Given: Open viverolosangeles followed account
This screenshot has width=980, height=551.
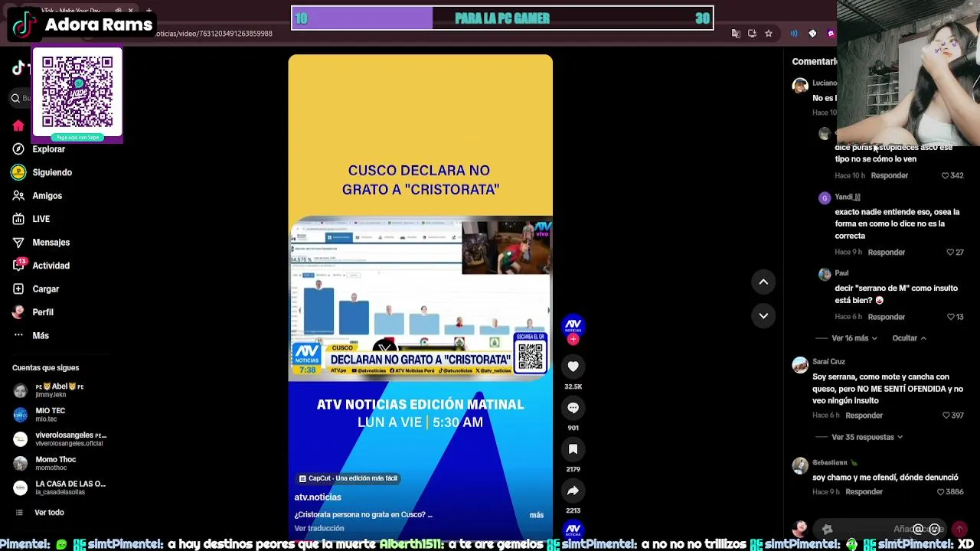Looking at the screenshot, I should 60,439.
